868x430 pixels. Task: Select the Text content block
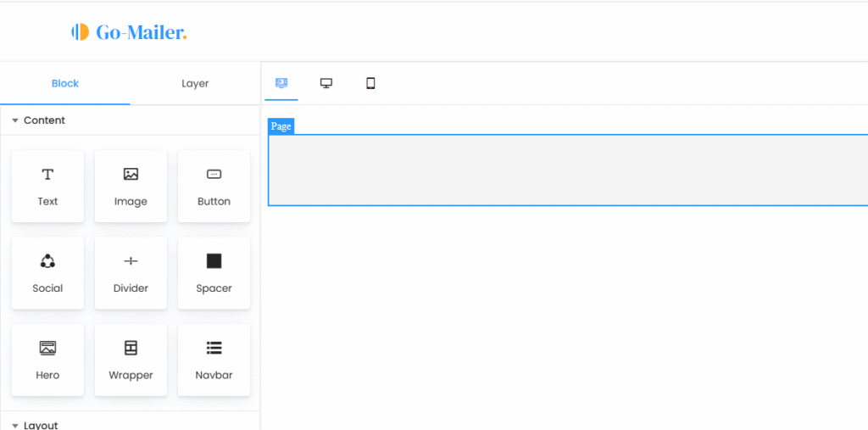point(47,187)
